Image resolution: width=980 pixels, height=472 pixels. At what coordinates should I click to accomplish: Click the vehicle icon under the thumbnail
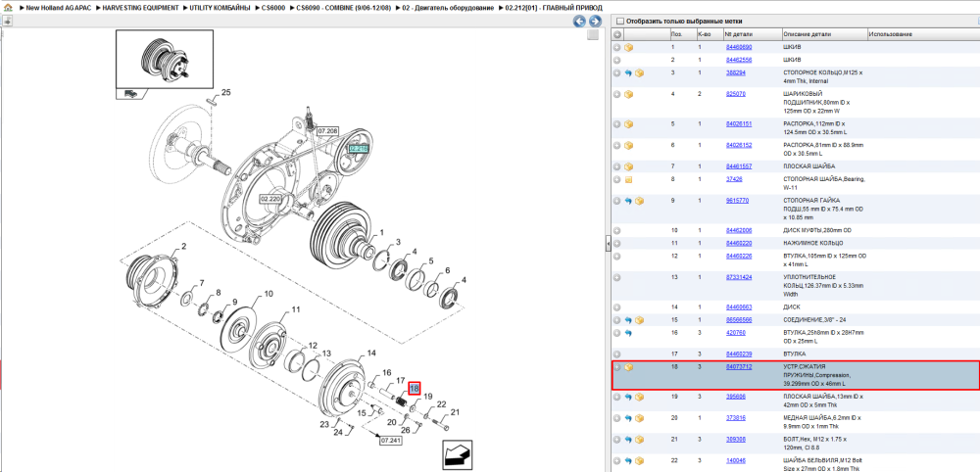pos(131,93)
